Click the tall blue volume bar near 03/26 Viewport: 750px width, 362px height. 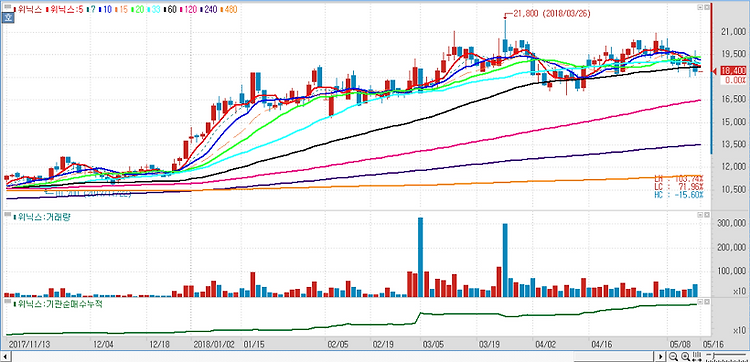coord(505,260)
